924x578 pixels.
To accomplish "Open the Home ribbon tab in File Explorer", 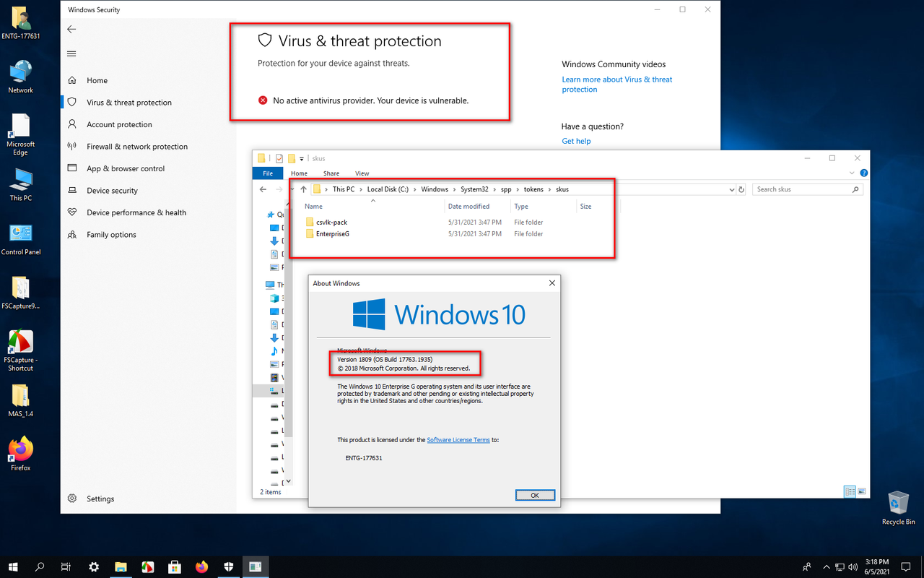I will (299, 173).
